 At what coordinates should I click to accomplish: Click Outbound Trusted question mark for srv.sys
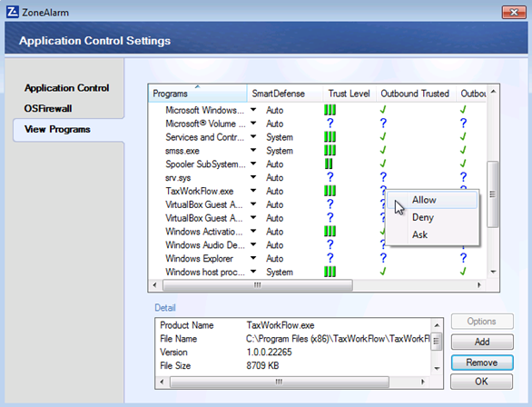coord(383,177)
